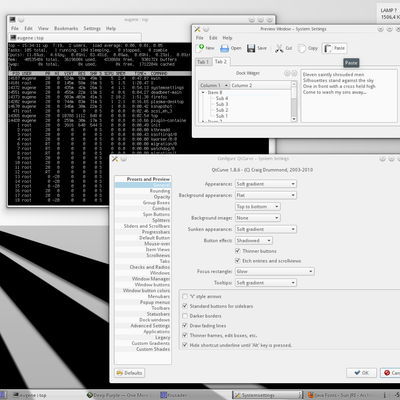Open the Top to bottom dropdown
This screenshot has width=400, height=400.
pyautogui.click(x=258, y=207)
